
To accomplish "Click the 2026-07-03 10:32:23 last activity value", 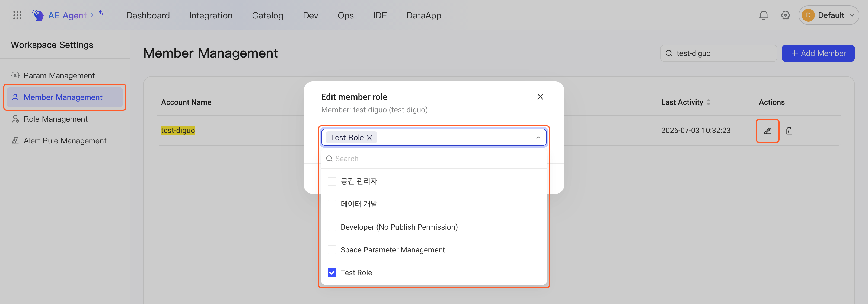I will click(x=695, y=131).
